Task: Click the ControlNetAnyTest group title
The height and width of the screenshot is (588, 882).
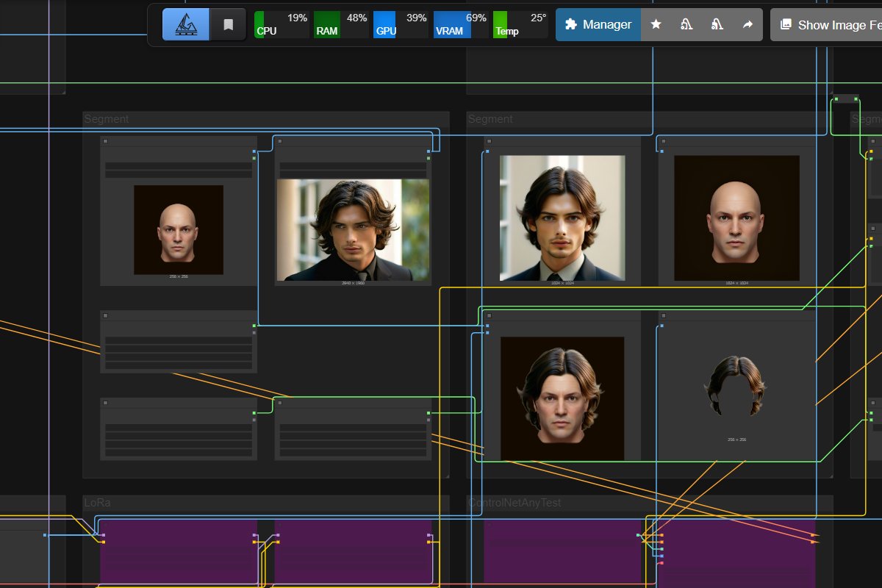Action: 514,503
